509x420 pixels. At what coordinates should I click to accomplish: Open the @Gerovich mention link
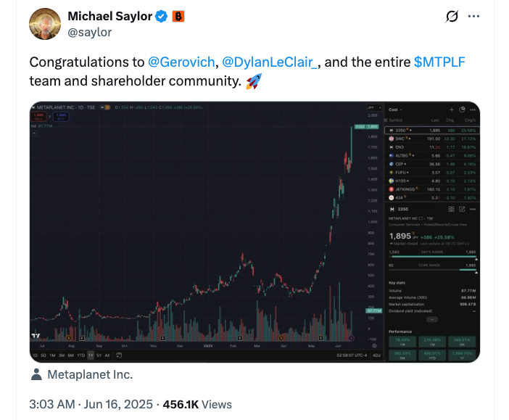[x=180, y=62]
